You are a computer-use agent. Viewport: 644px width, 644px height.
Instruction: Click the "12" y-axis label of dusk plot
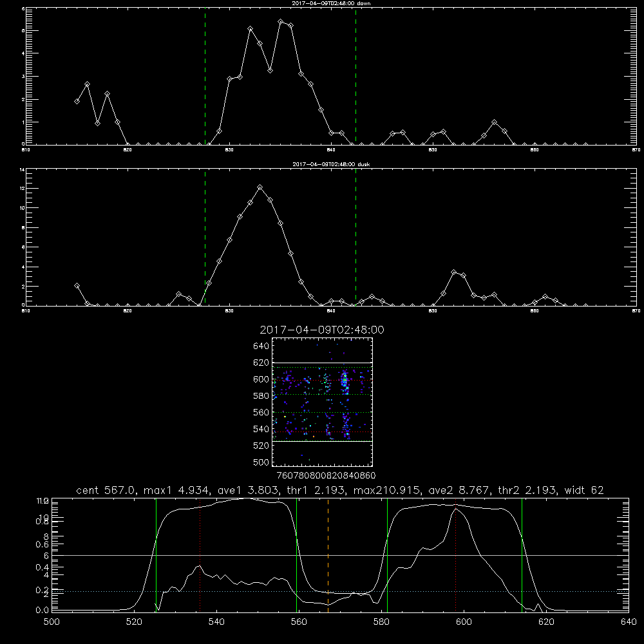tap(23, 189)
